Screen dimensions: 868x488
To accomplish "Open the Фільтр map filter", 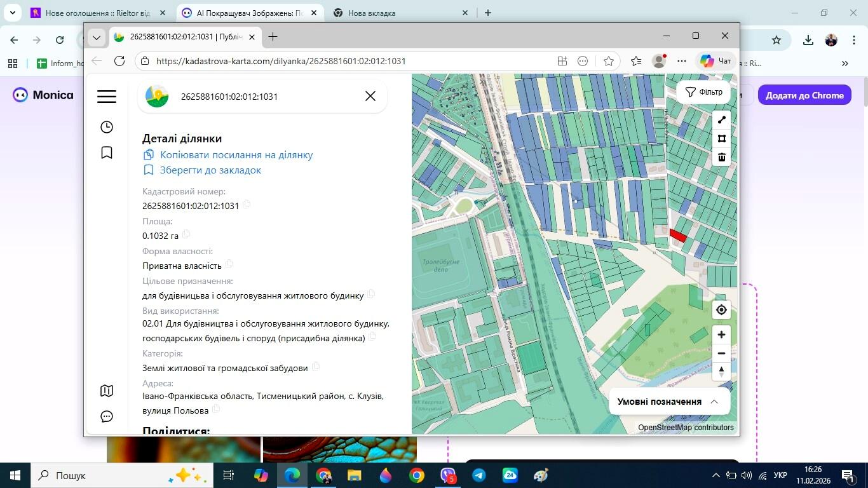I will (703, 92).
